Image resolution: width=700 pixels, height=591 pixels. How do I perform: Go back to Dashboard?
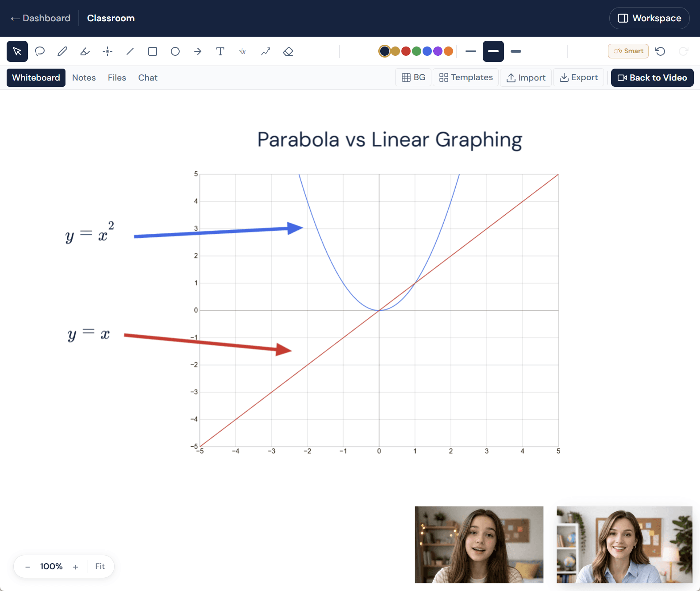pos(40,18)
